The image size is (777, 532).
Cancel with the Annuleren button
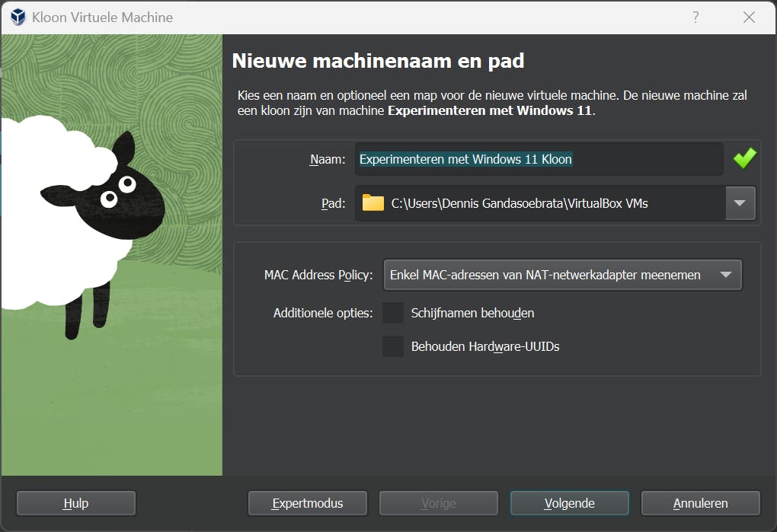(700, 503)
